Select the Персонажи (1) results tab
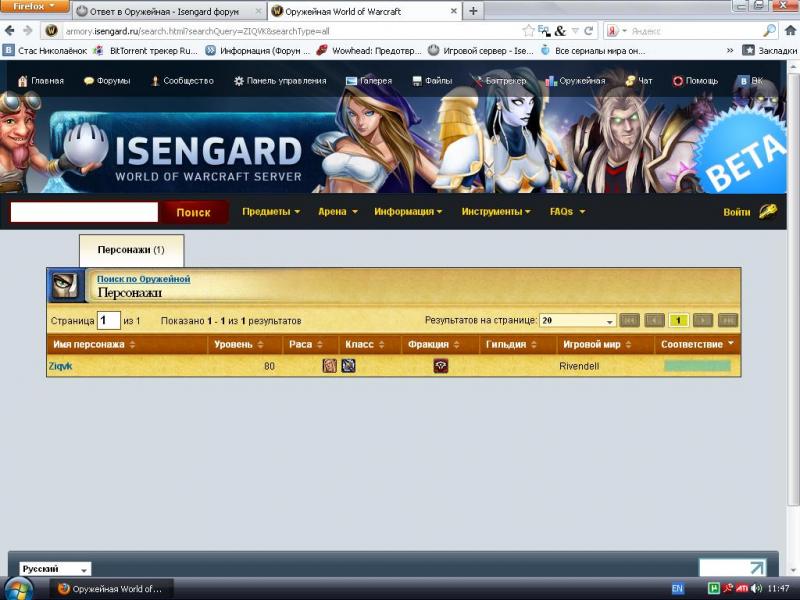Screen dimensions: 800x600 (131, 250)
